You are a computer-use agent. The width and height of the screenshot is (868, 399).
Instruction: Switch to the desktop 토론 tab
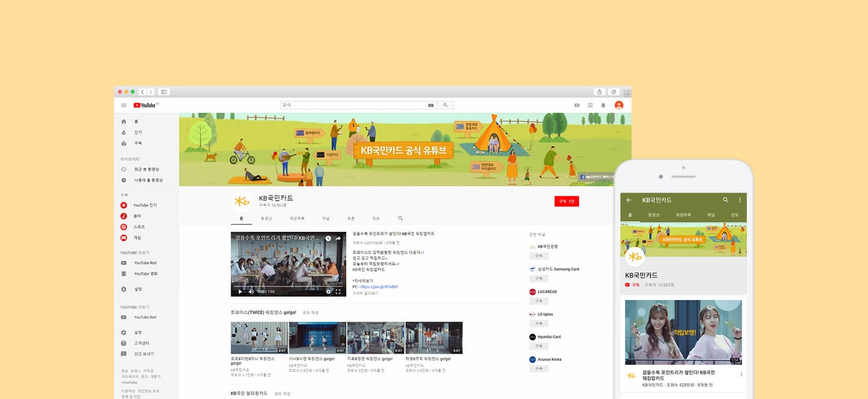(351, 219)
